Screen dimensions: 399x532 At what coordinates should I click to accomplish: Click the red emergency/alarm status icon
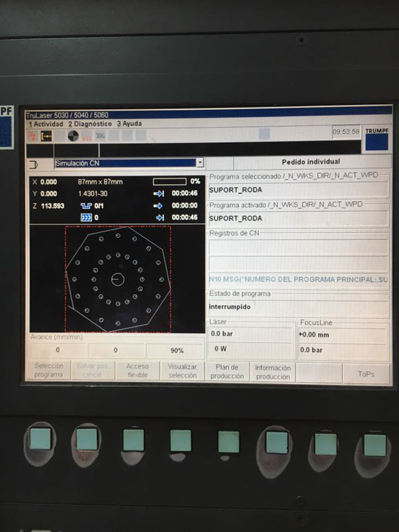click(33, 136)
